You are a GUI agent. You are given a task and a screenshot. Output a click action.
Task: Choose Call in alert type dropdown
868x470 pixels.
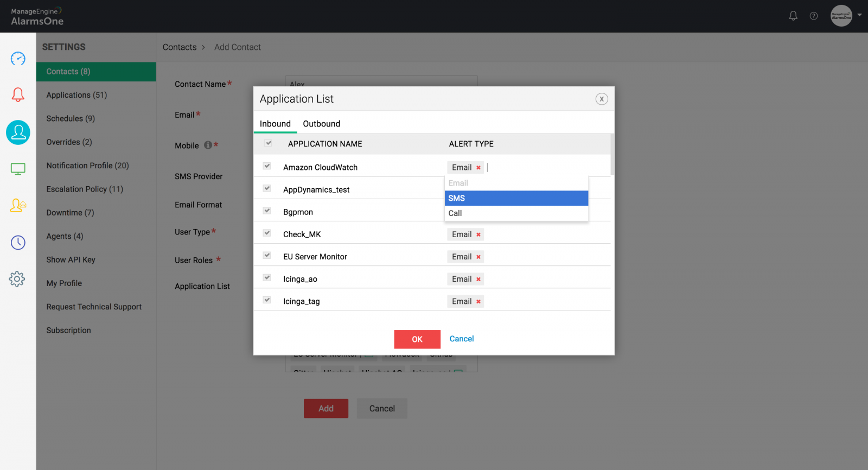(x=516, y=213)
